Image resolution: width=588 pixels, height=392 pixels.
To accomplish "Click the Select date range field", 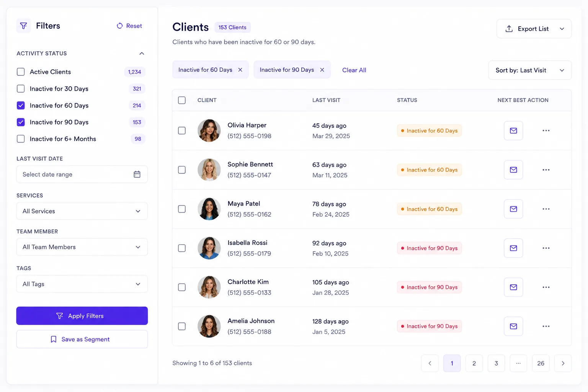I will (82, 174).
